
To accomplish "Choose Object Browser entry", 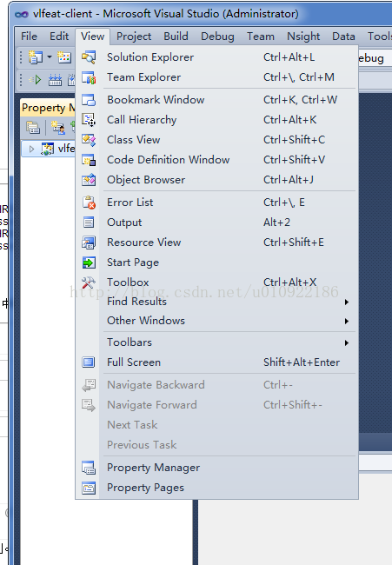I will (217, 180).
